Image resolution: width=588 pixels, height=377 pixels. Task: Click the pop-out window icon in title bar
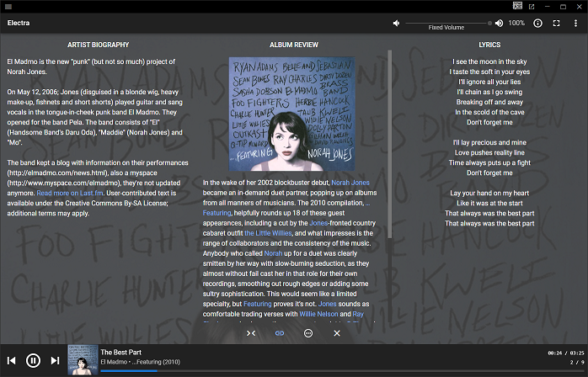pyautogui.click(x=532, y=7)
